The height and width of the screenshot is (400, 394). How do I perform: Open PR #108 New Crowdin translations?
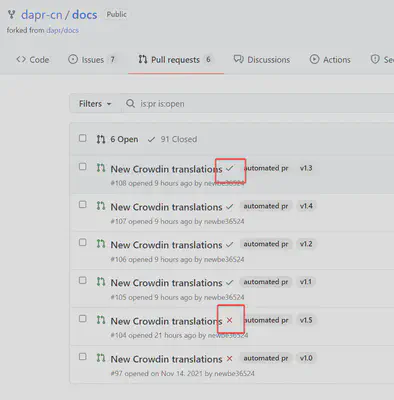(x=166, y=169)
